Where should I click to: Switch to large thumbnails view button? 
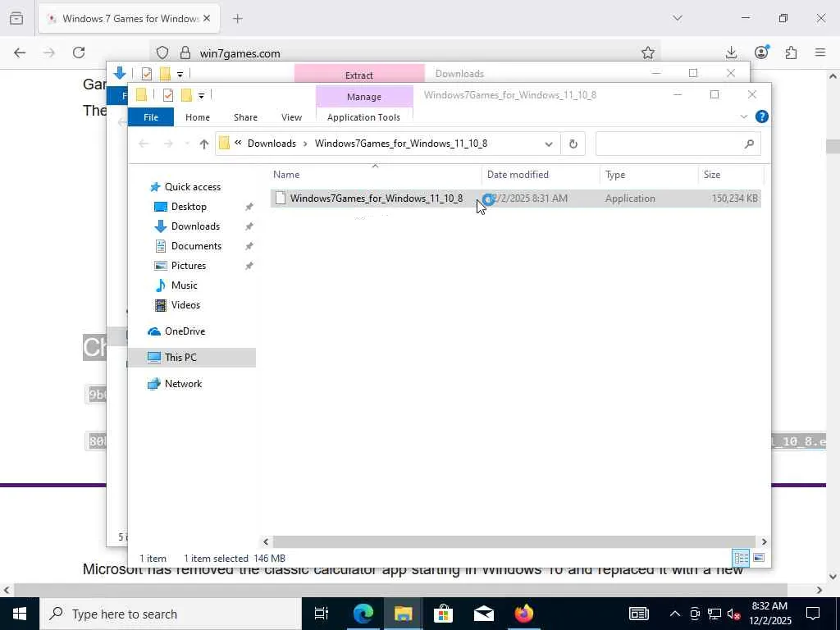point(759,558)
